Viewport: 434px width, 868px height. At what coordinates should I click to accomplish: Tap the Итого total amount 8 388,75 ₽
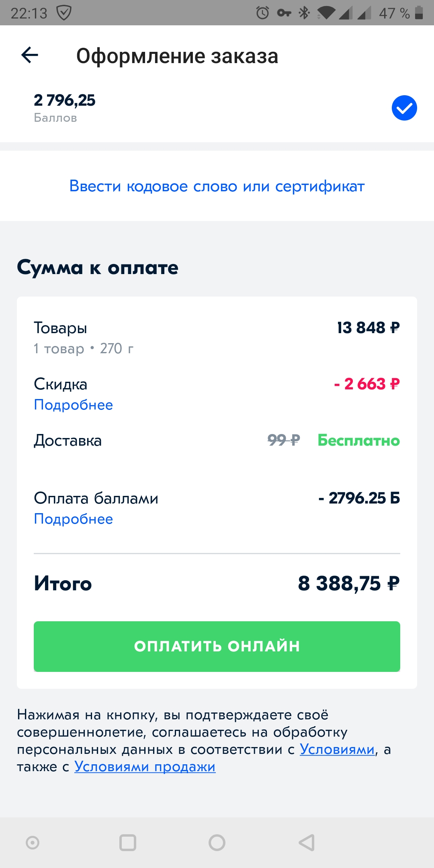348,583
